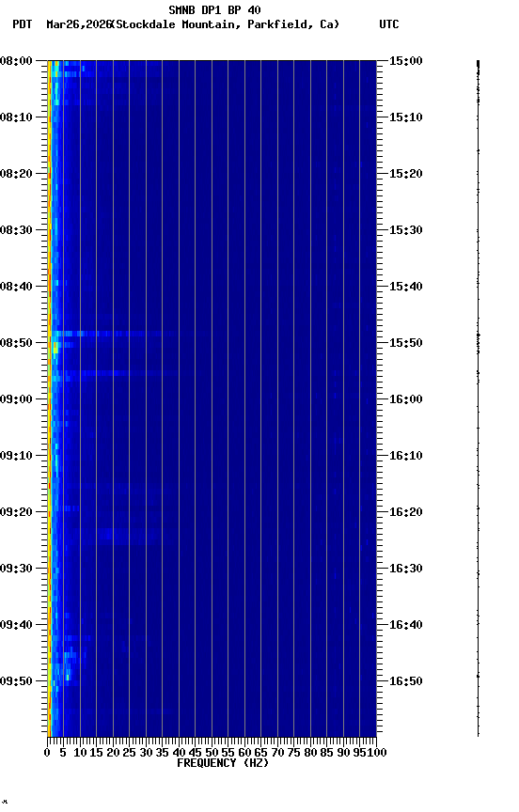Click the 90 Hz frequency tick label
The image size is (519, 812).
343,753
